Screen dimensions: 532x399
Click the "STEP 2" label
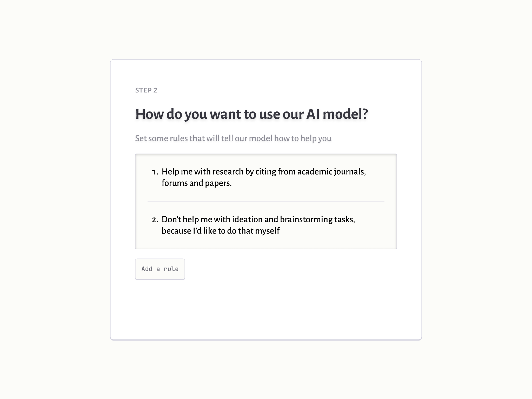(146, 90)
